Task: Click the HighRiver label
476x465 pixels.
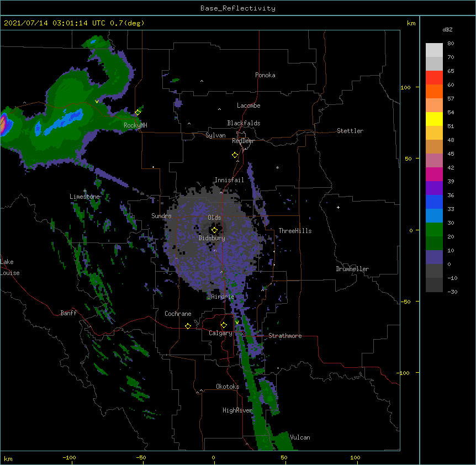Action: tap(237, 410)
